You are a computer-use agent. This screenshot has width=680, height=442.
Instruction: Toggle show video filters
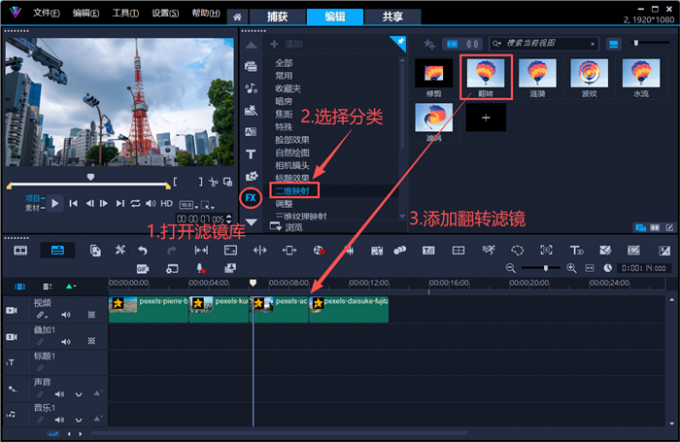point(452,44)
